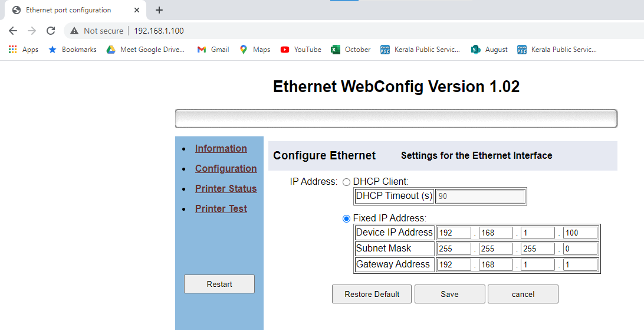Screen dimensions: 644x330
Task: Open the Printer Test link
Action: 221,209
